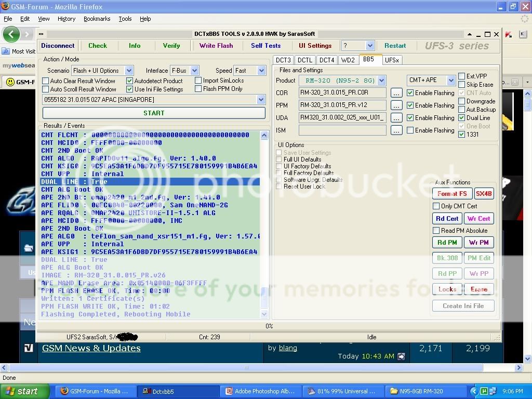This screenshot has height=399, width=532.
Task: Switch to the UFSx tab
Action: pos(392,60)
